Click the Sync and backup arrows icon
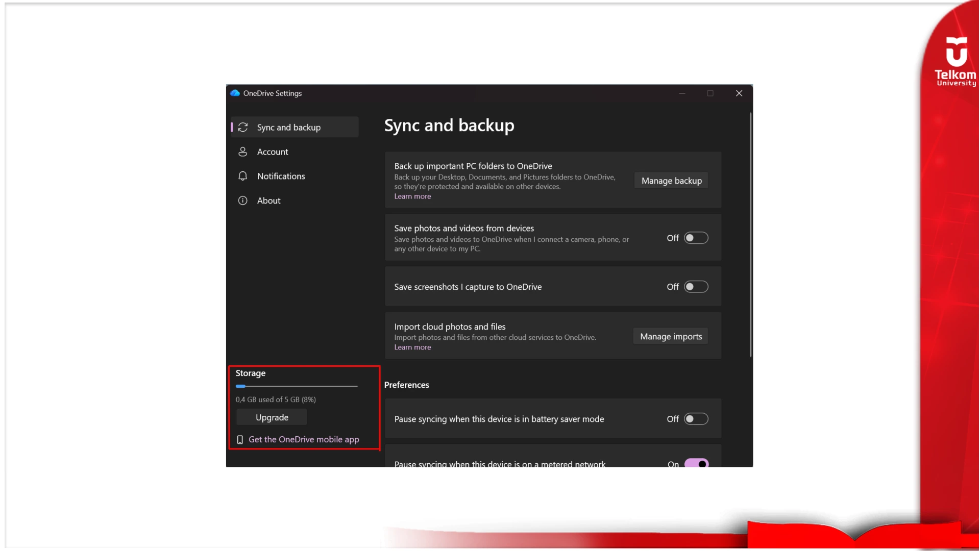980x551 pixels. [x=243, y=127]
